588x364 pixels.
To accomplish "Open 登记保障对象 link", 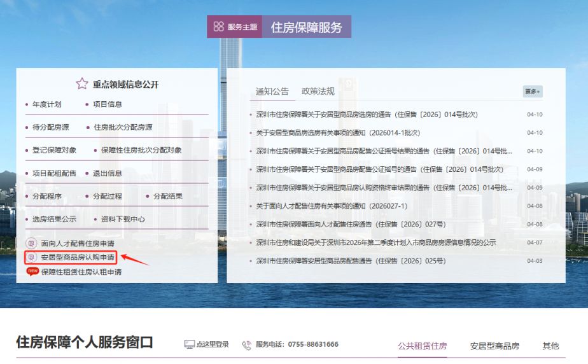I will (x=54, y=150).
